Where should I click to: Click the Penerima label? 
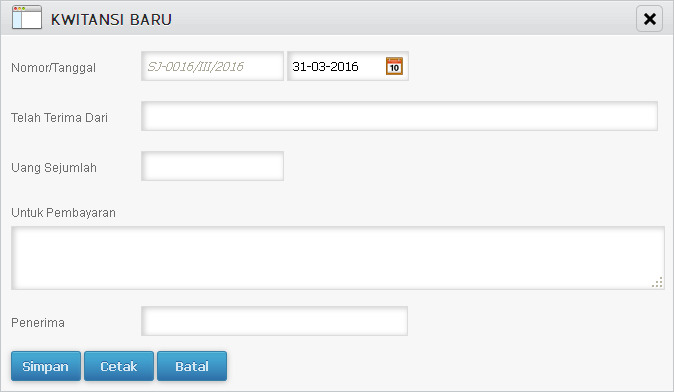(38, 323)
